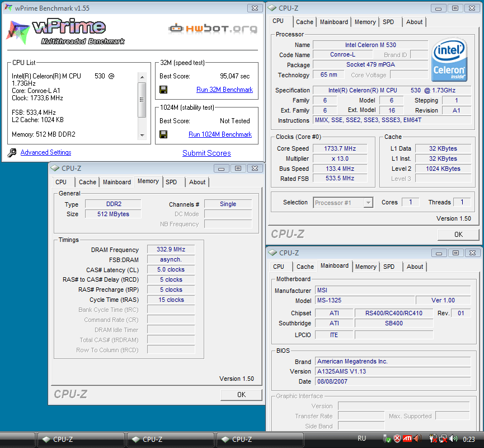
Task: Close the wPrime Benchmark window
Action: pyautogui.click(x=255, y=8)
